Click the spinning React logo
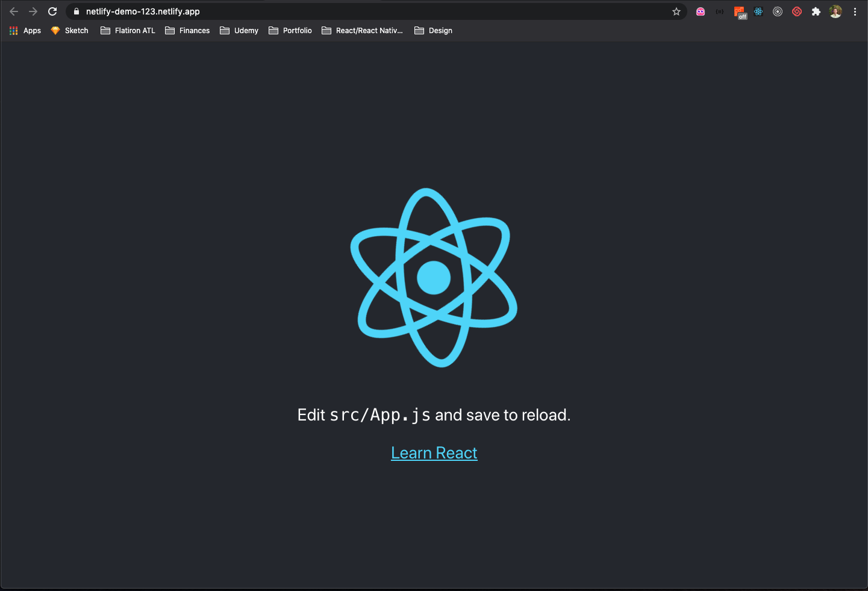Screen dimensions: 868x591 434,278
